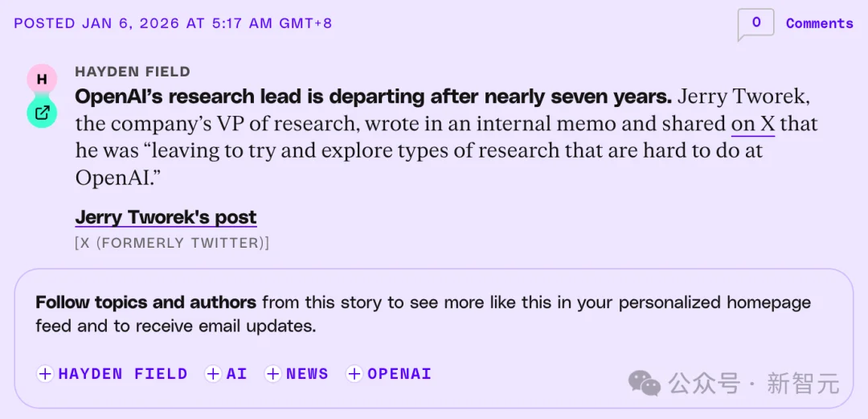The width and height of the screenshot is (868, 419).
Task: Open the Comments link
Action: pyautogui.click(x=819, y=23)
